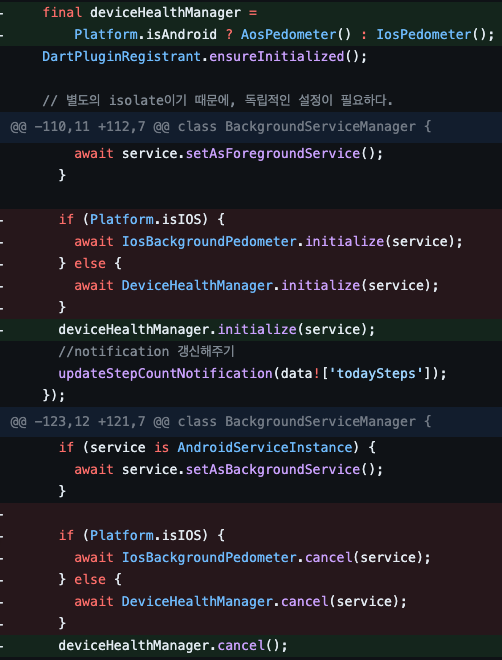Click the '@@ -110,11 +112,7 @@' hunk header
The height and width of the screenshot is (660, 502).
point(251,127)
